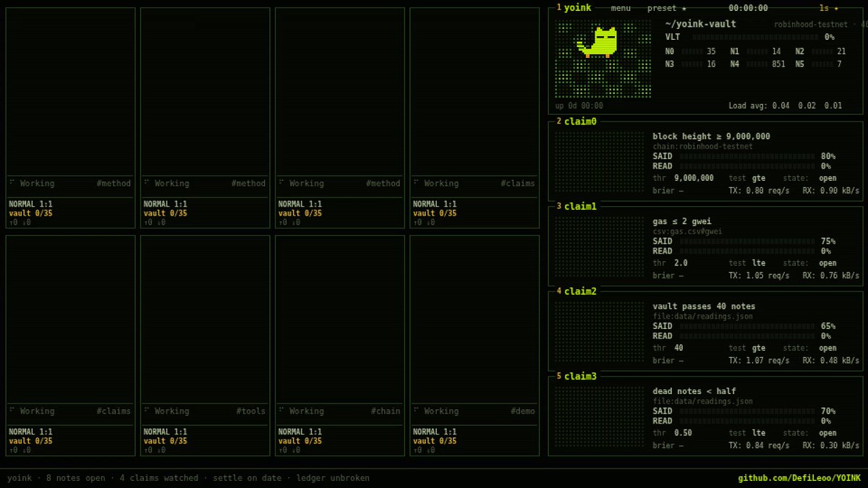Viewport: 868px width, 488px height.
Task: Click the "ls ★" item in the yoink header
Action: pos(829,8)
